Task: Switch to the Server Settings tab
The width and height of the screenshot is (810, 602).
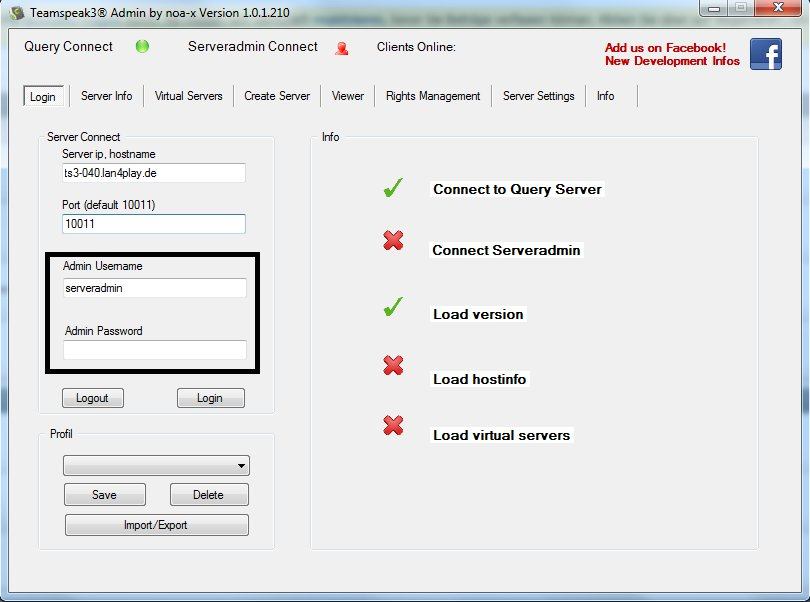Action: 538,96
